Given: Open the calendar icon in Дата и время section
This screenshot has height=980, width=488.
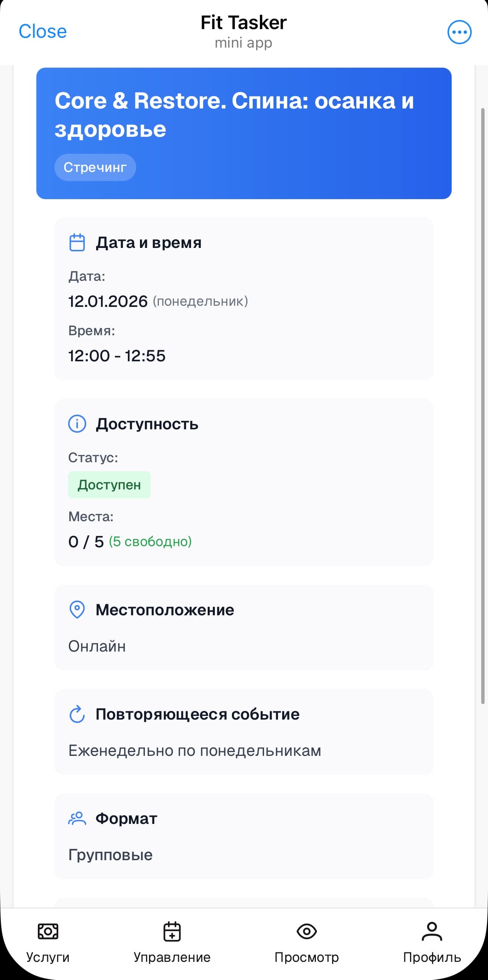Looking at the screenshot, I should click(76, 242).
